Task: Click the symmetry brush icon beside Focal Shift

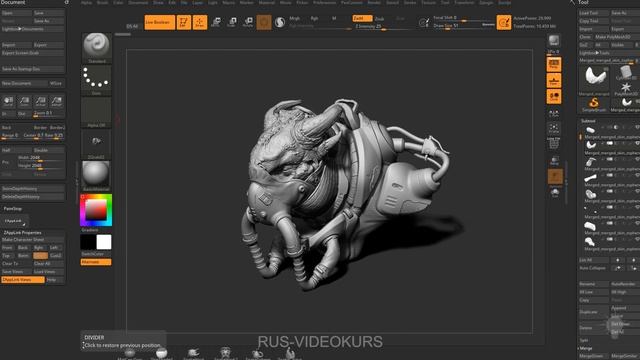Action: click(424, 22)
